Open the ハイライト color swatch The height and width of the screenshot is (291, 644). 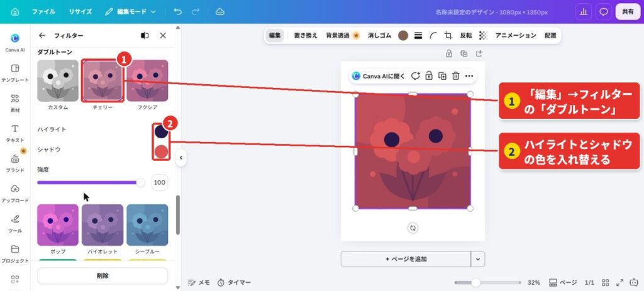[161, 132]
